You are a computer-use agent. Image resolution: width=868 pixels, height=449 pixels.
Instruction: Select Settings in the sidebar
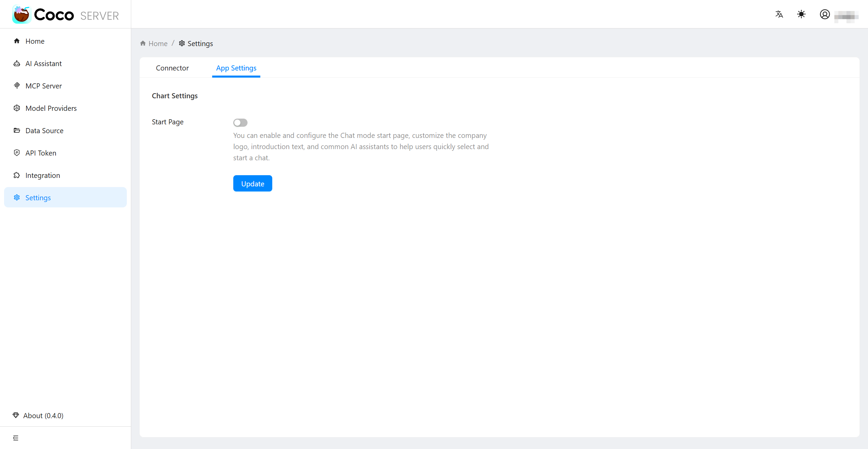pos(65,198)
